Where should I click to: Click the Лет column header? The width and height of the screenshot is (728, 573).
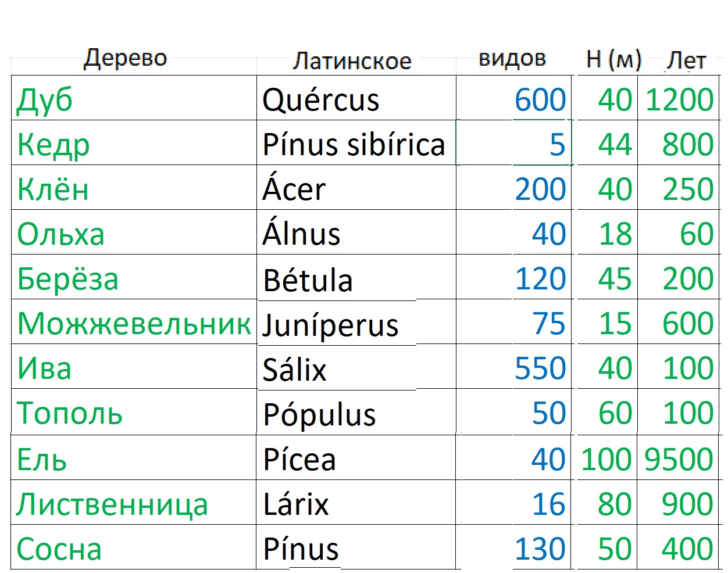tap(686, 60)
